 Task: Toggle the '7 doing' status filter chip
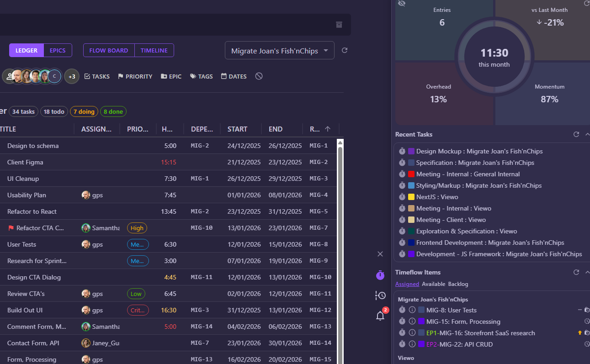click(84, 111)
